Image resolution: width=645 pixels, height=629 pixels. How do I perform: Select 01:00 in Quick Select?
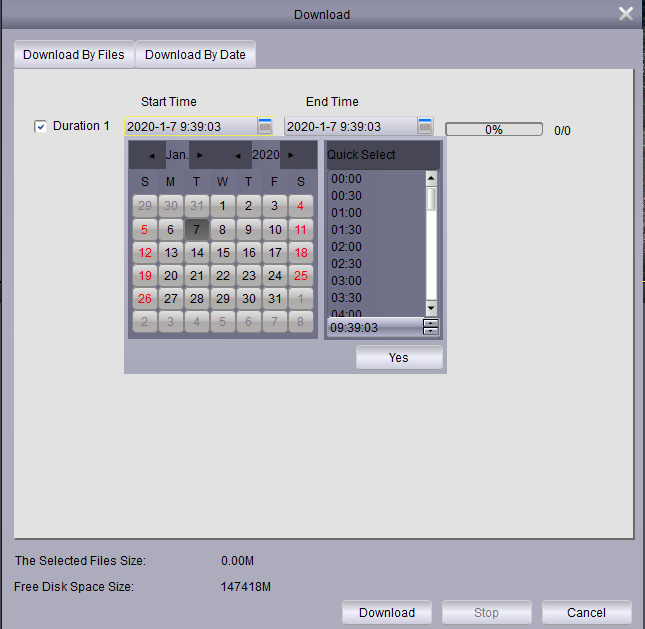pos(346,213)
